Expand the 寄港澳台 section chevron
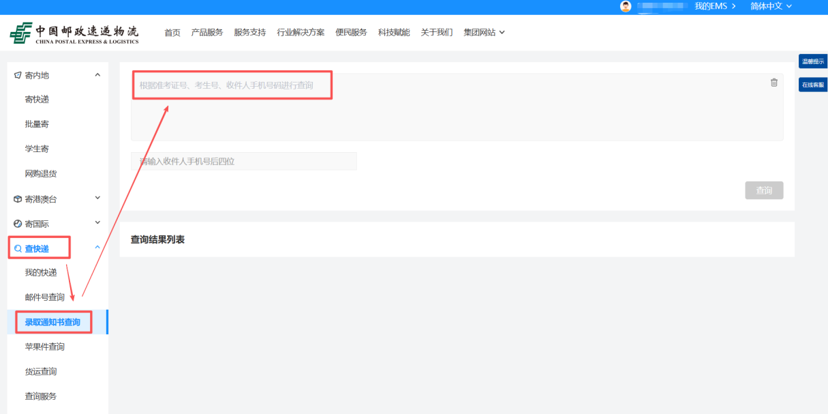828x414 pixels. click(x=97, y=198)
